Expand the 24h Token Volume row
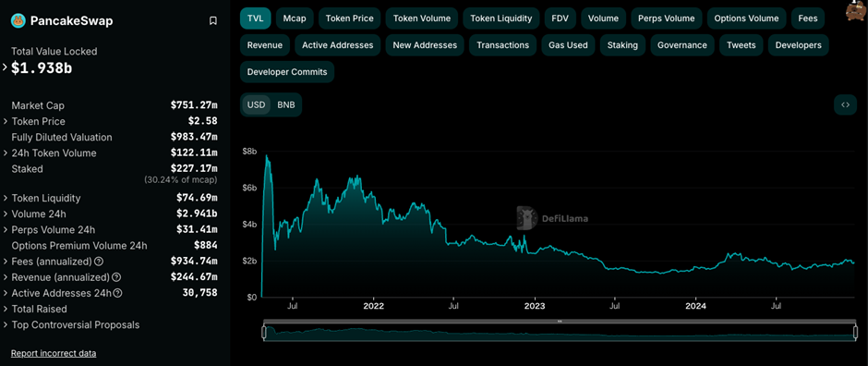Image resolution: width=868 pixels, height=366 pixels. point(5,153)
